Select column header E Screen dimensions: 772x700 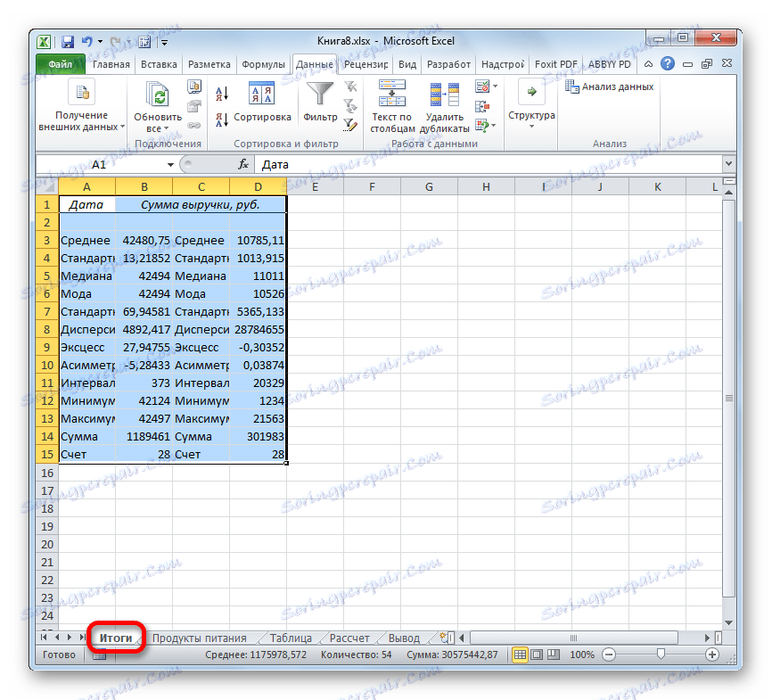[315, 186]
